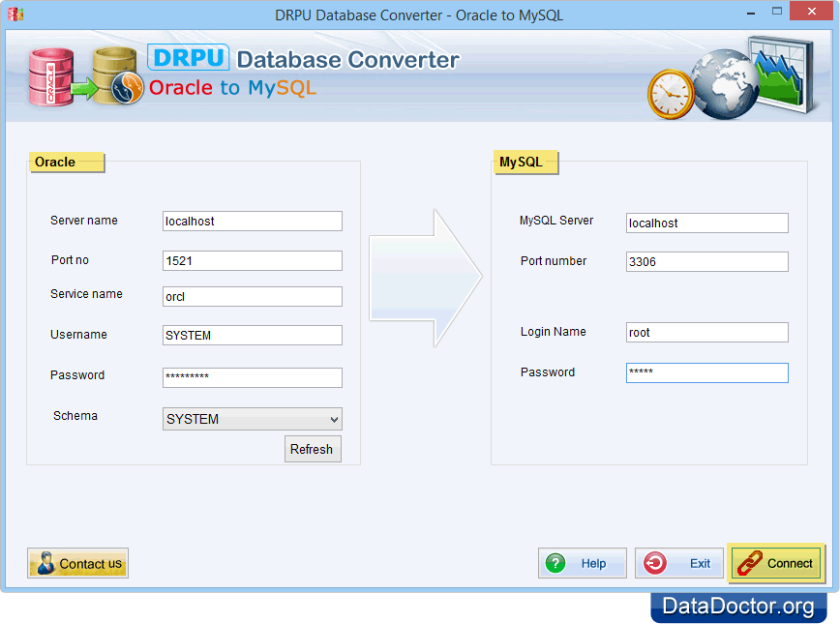Click the 'Username' label
The height and width of the screenshot is (624, 840).
pos(78,335)
